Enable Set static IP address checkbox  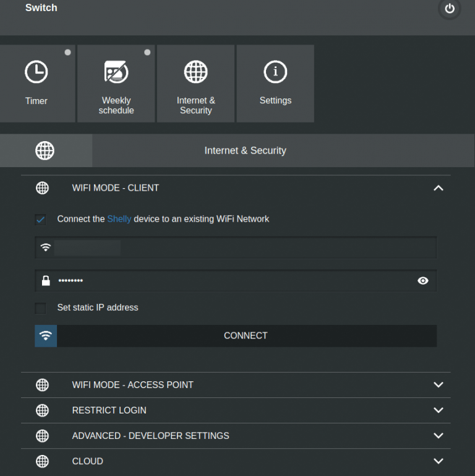tap(41, 308)
